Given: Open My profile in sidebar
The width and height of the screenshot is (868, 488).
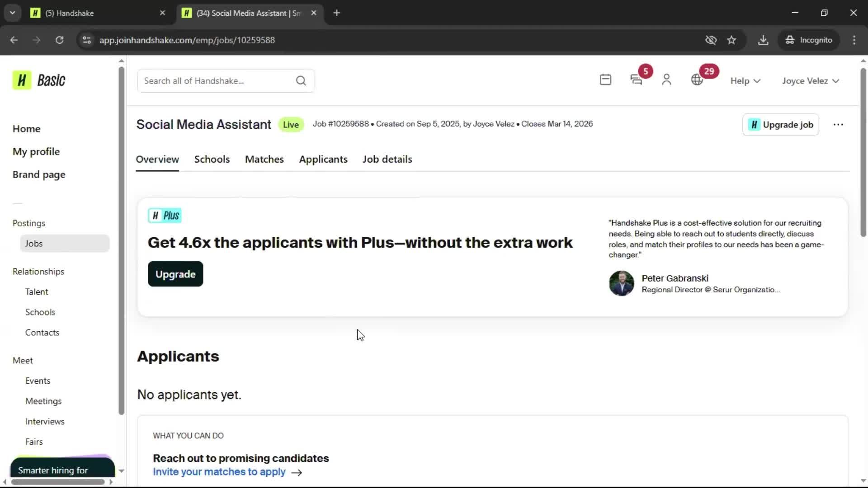Looking at the screenshot, I should click(x=36, y=152).
